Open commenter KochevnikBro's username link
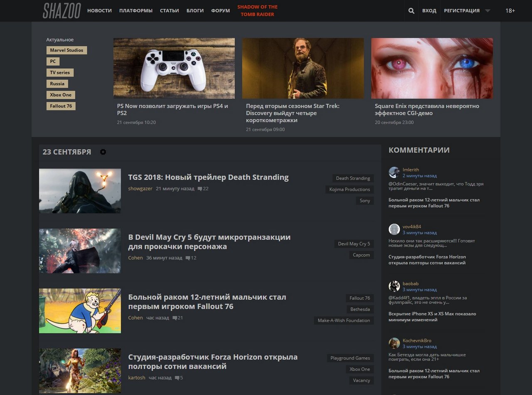 417,341
